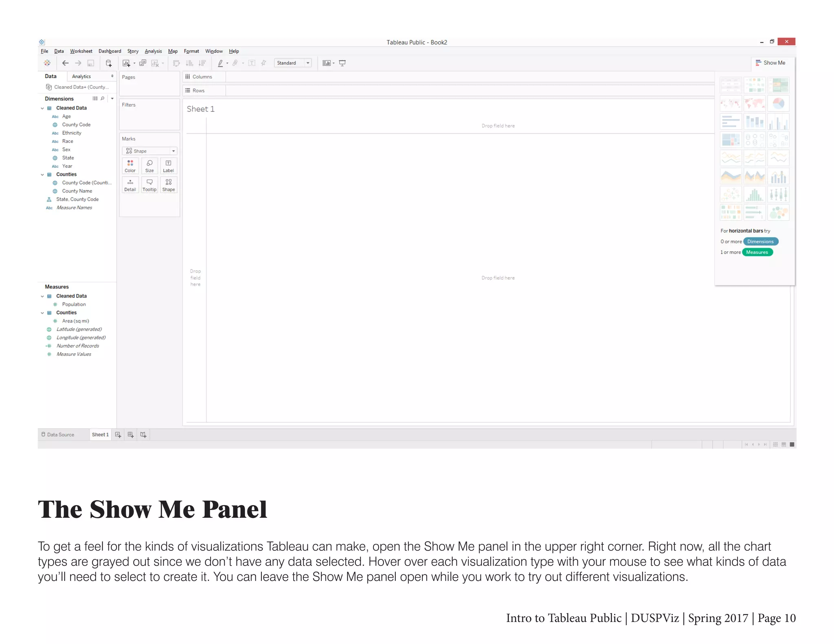The image size is (834, 644).
Task: Click the Swap rows and columns icon
Action: (x=176, y=63)
